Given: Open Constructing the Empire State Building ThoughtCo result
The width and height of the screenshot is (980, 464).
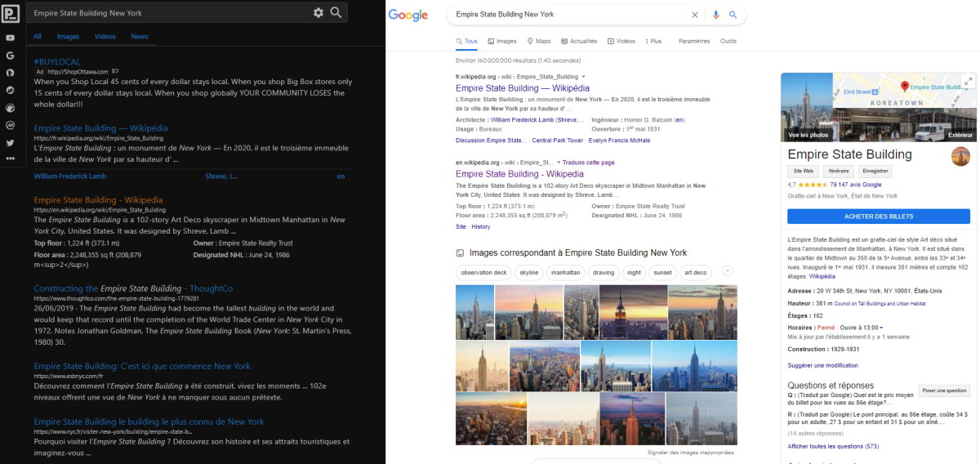Looking at the screenshot, I should pyautogui.click(x=133, y=288).
